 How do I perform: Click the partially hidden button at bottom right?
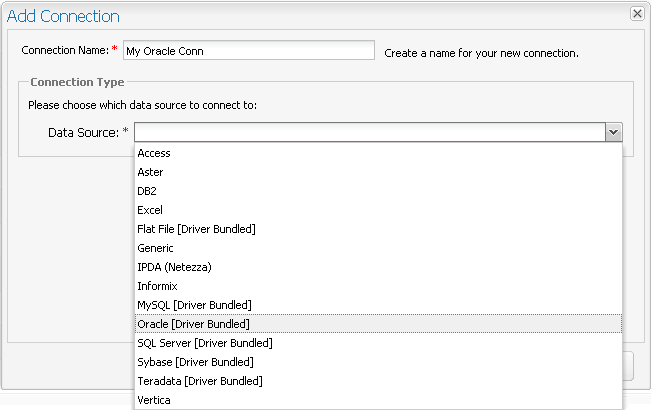pyautogui.click(x=629, y=366)
